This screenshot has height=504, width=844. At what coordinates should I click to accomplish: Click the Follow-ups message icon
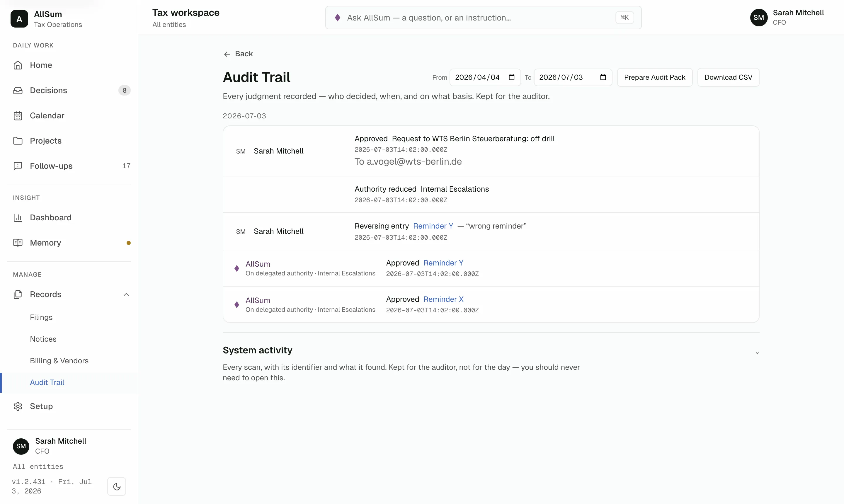[18, 166]
